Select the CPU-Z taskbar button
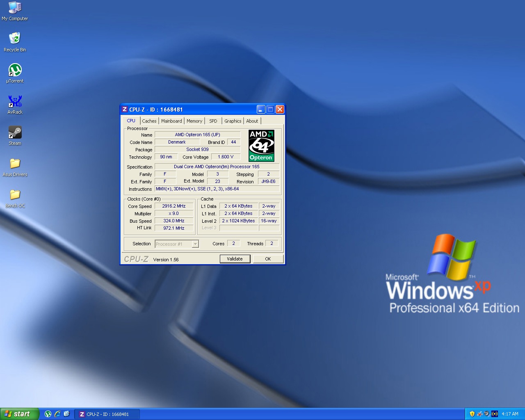Image resolution: width=525 pixels, height=420 pixels. tap(107, 414)
